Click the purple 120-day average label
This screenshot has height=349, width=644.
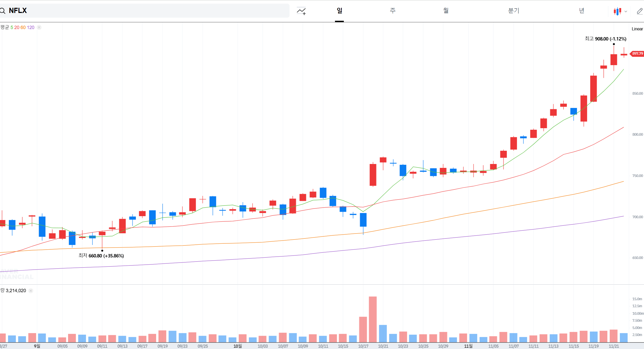tap(31, 28)
